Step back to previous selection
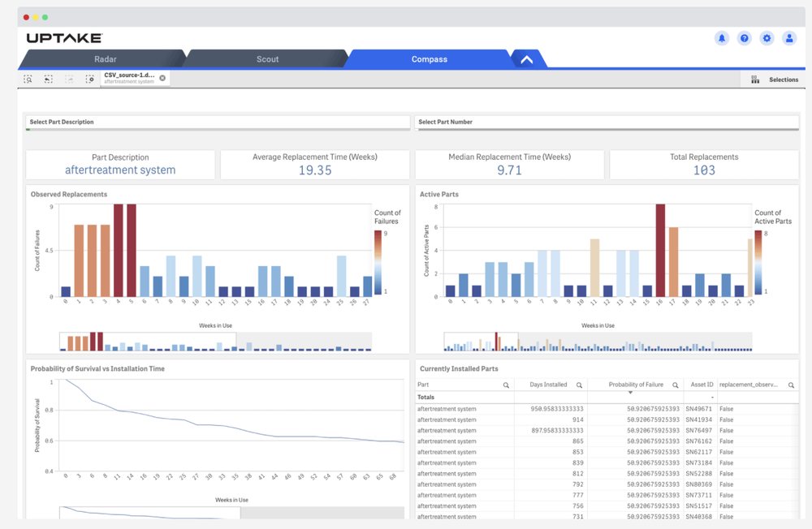 (x=48, y=80)
